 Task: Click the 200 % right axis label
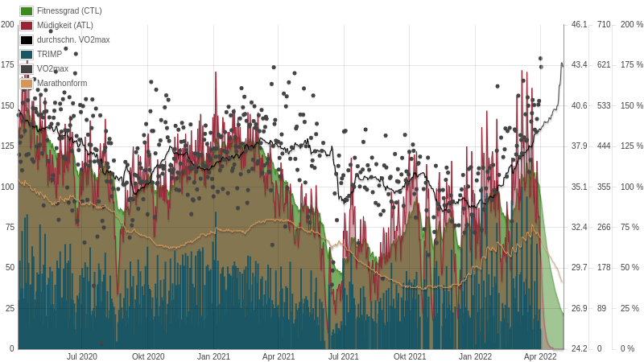pyautogui.click(x=631, y=24)
